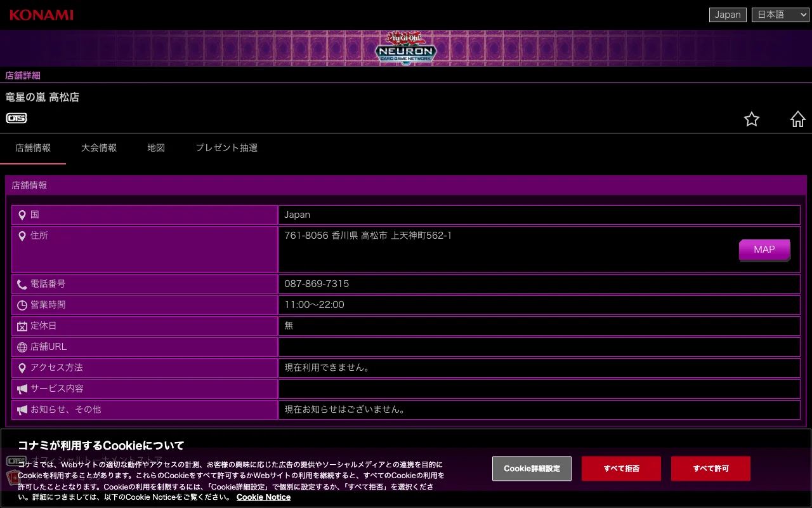Click the megaphone icon beside サービス内容

click(x=22, y=389)
